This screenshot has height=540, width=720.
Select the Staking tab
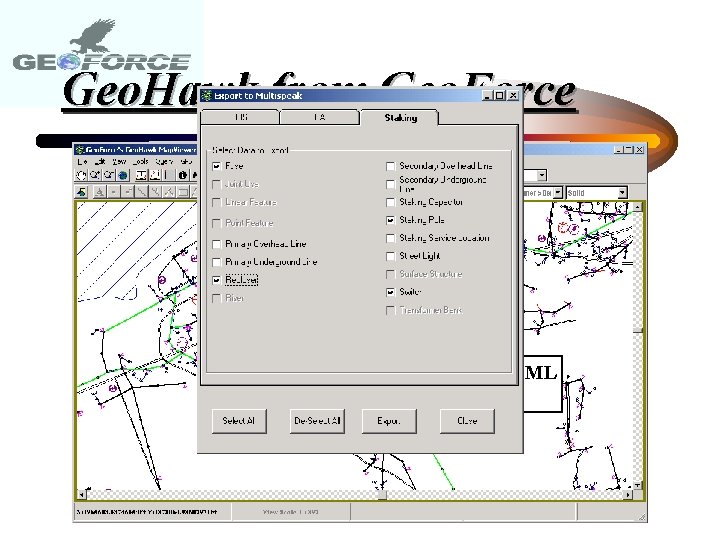pos(400,118)
